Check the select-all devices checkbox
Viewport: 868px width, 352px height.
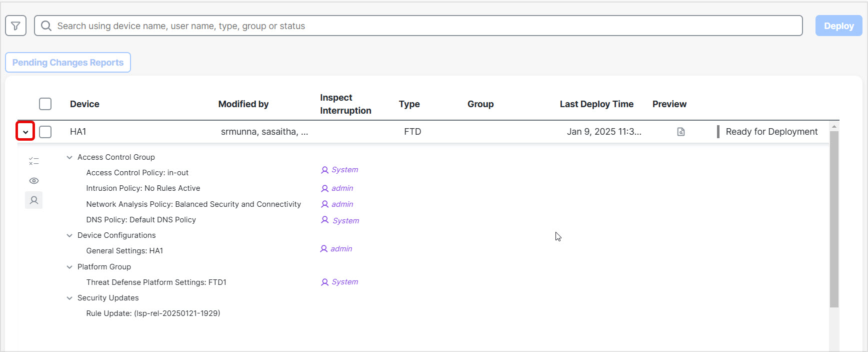coord(45,104)
